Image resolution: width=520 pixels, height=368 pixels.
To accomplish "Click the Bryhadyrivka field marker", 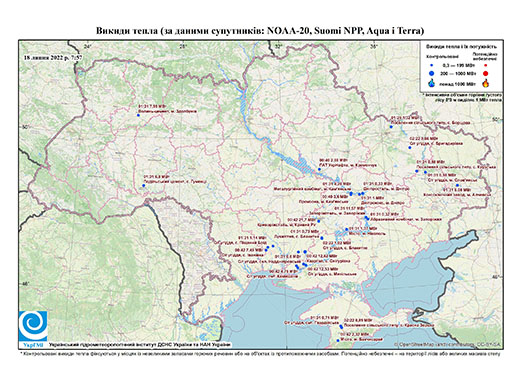I will 410,147.
